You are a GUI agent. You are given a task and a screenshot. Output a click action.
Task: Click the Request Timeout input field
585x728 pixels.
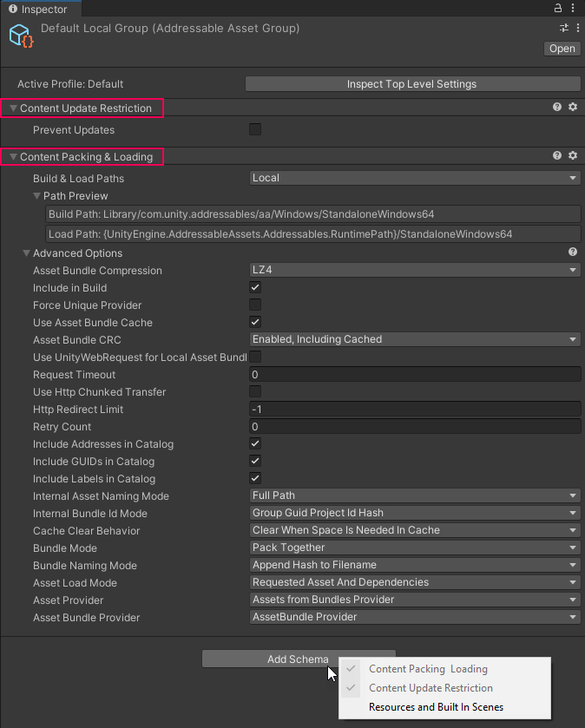point(414,374)
